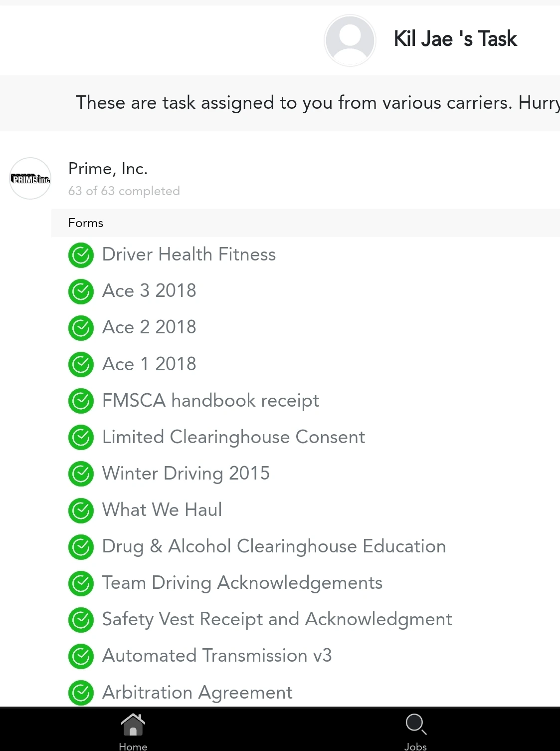Viewport: 560px width, 751px height.
Task: Switch to the Home tab label
Action: click(133, 746)
